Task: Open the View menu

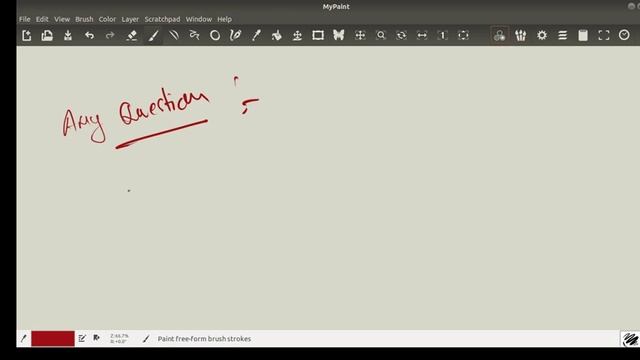Action: tap(62, 19)
